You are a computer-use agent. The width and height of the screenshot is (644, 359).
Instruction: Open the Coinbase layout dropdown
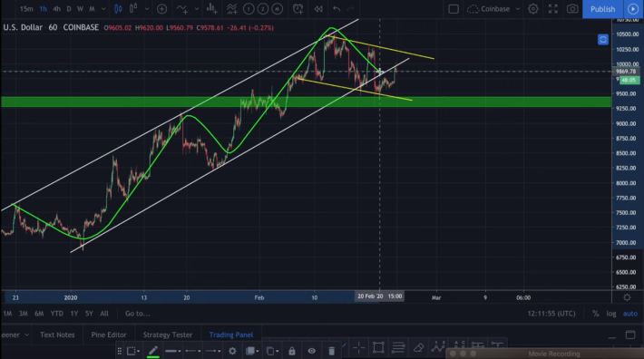pyautogui.click(x=494, y=9)
